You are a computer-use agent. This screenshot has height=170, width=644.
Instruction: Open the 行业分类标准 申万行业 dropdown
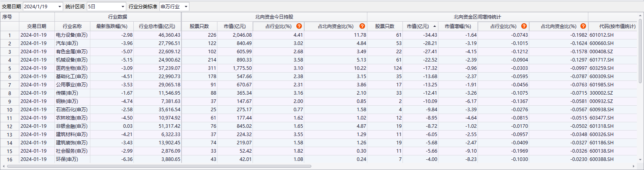(x=186, y=7)
